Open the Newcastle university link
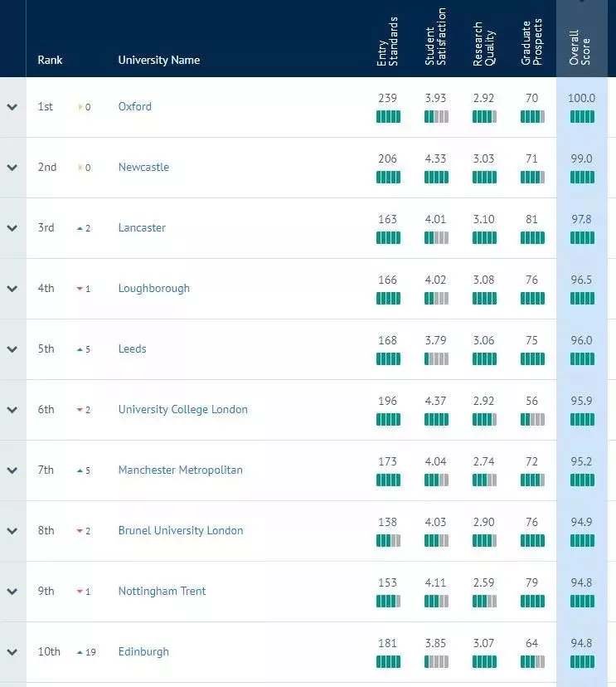Viewport: 616px width, 687px height. coord(143,167)
